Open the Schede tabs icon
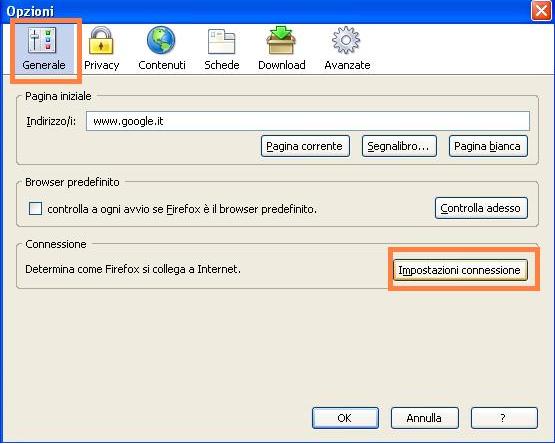 point(222,41)
